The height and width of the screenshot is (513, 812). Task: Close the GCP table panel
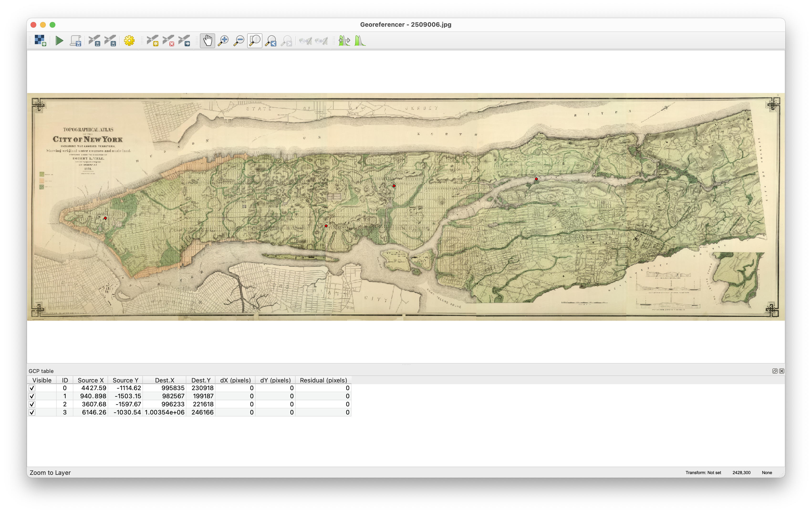(782, 371)
